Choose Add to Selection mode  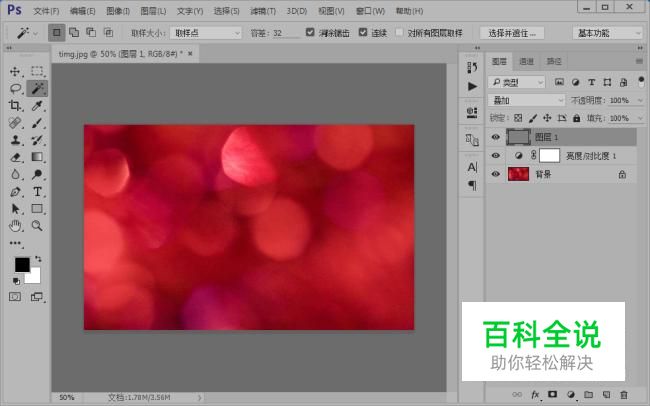[x=74, y=32]
